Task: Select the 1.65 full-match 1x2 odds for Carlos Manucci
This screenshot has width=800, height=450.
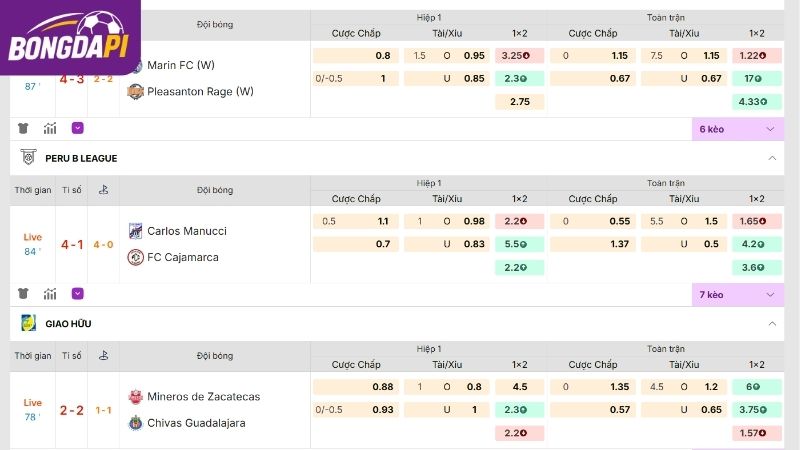Action: click(757, 221)
